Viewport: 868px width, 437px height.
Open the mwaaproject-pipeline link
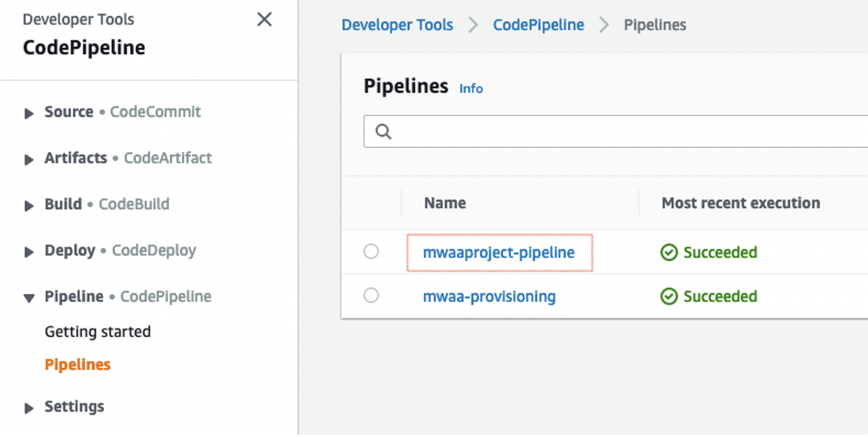click(499, 253)
